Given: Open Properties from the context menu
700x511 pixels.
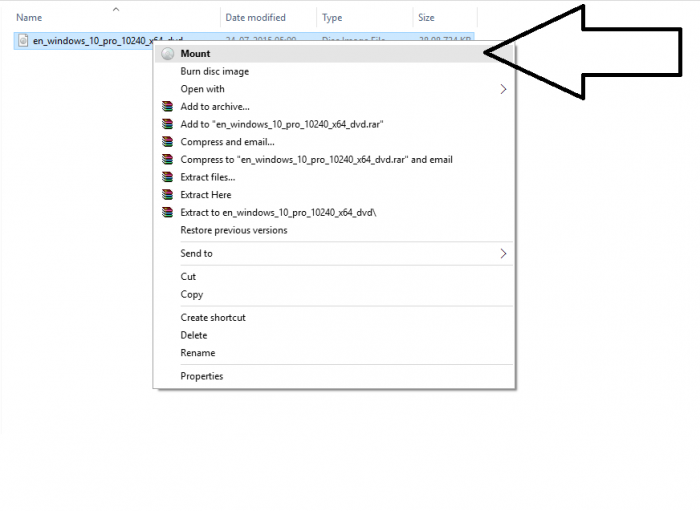Looking at the screenshot, I should click(x=334, y=376).
